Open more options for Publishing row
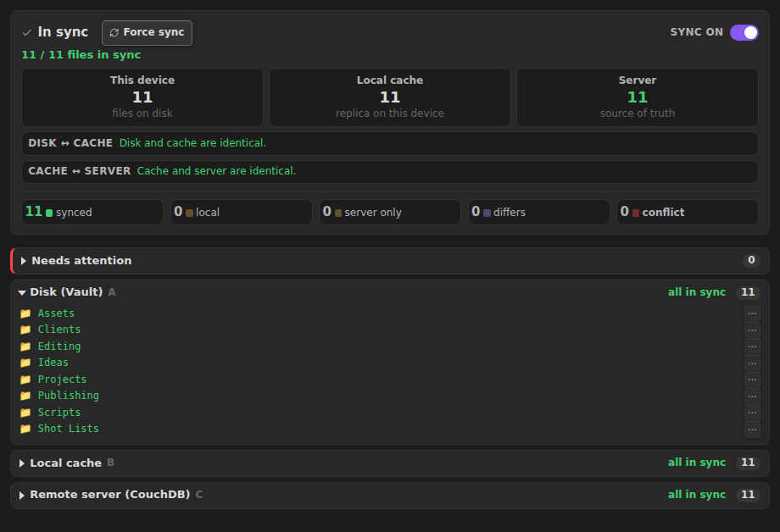This screenshot has width=780, height=532. click(752, 396)
